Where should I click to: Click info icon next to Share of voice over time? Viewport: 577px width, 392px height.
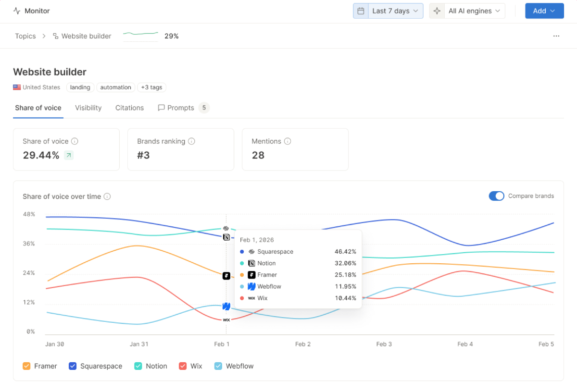107,196
